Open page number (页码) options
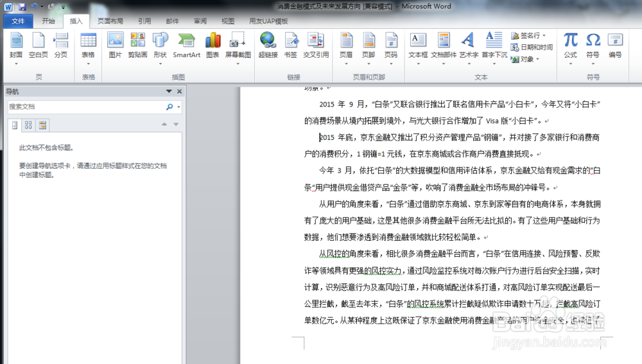Screen dimensions: 642x364 391,48
